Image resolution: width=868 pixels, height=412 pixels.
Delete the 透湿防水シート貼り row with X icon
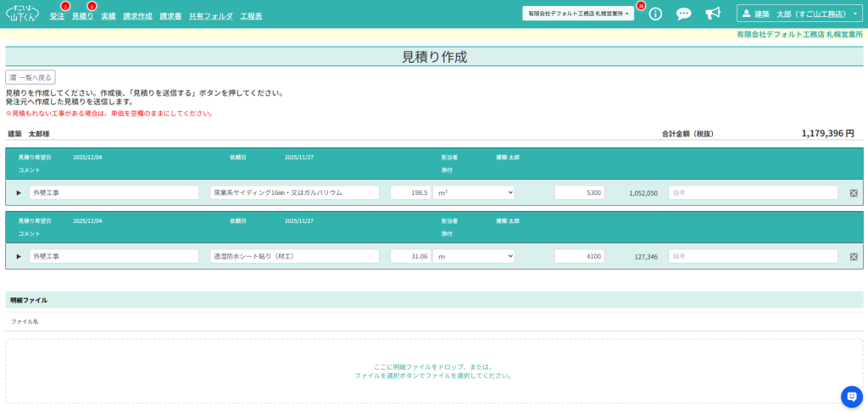point(854,256)
